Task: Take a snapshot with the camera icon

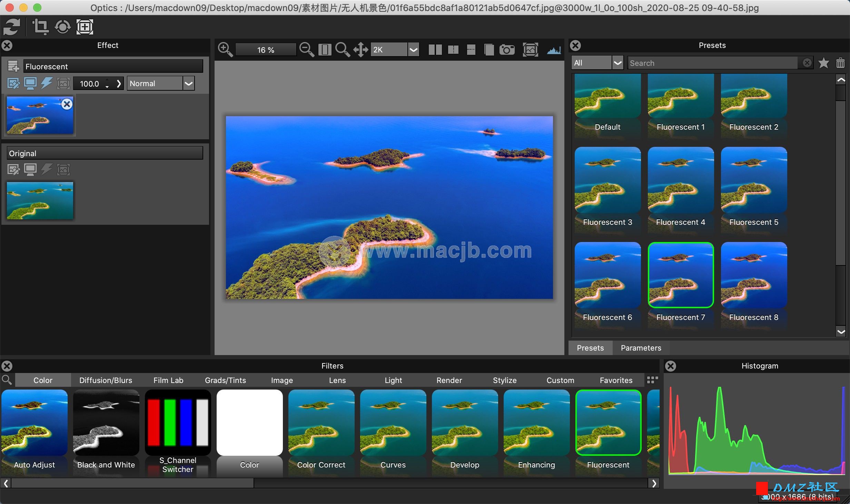Action: coord(507,50)
